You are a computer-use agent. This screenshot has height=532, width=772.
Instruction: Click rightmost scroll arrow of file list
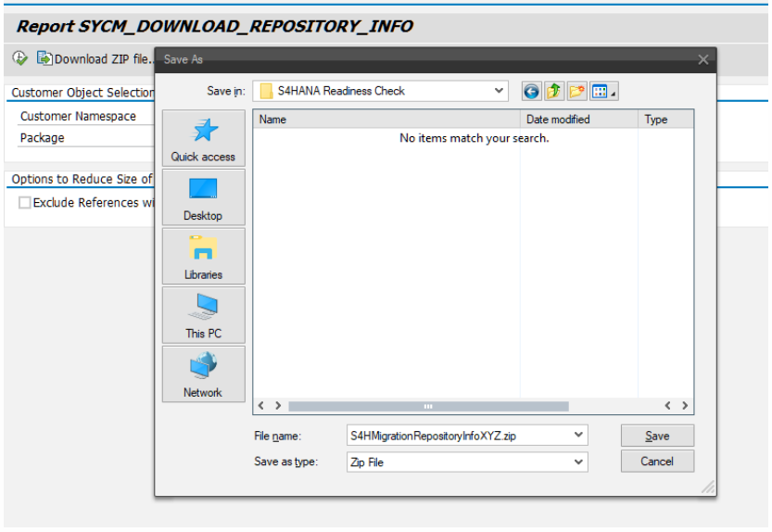(685, 405)
